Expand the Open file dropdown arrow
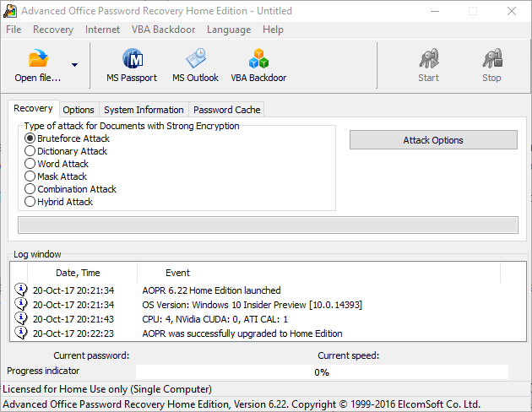The height and width of the screenshot is (412, 532). click(74, 65)
